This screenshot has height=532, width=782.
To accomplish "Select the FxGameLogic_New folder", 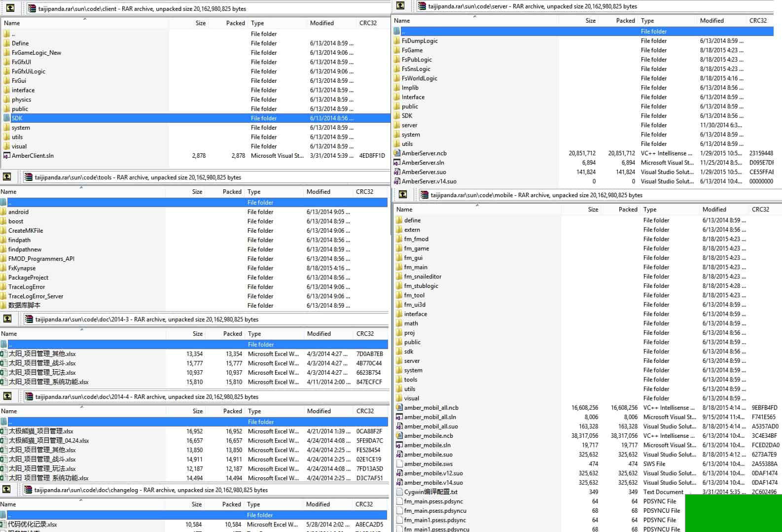I will click(x=36, y=53).
